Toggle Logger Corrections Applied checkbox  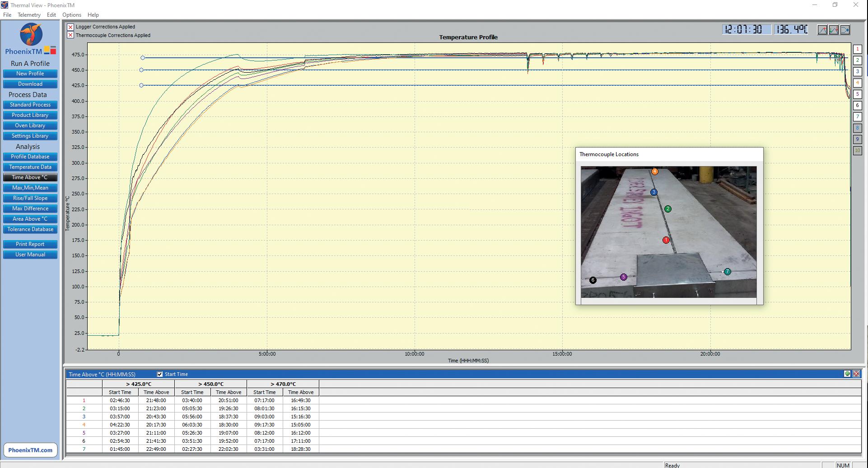tap(70, 27)
